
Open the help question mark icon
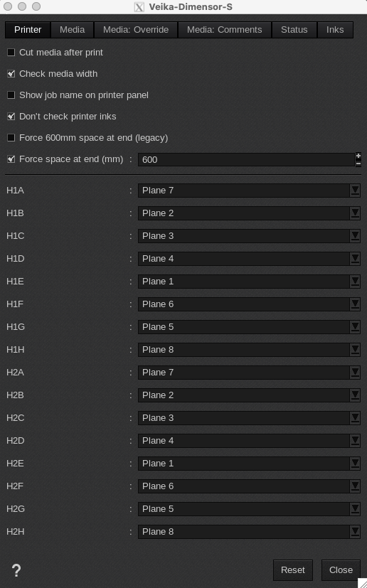16,570
